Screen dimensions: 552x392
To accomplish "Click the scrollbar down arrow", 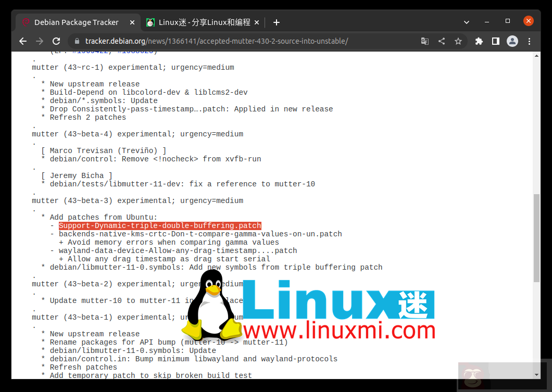I will tap(536, 375).
